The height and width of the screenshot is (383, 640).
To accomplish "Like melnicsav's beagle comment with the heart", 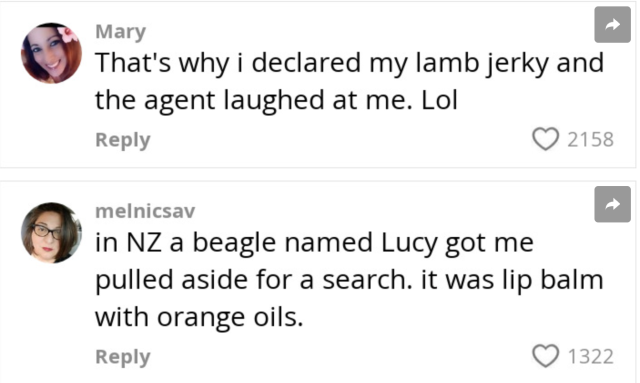I will point(545,356).
